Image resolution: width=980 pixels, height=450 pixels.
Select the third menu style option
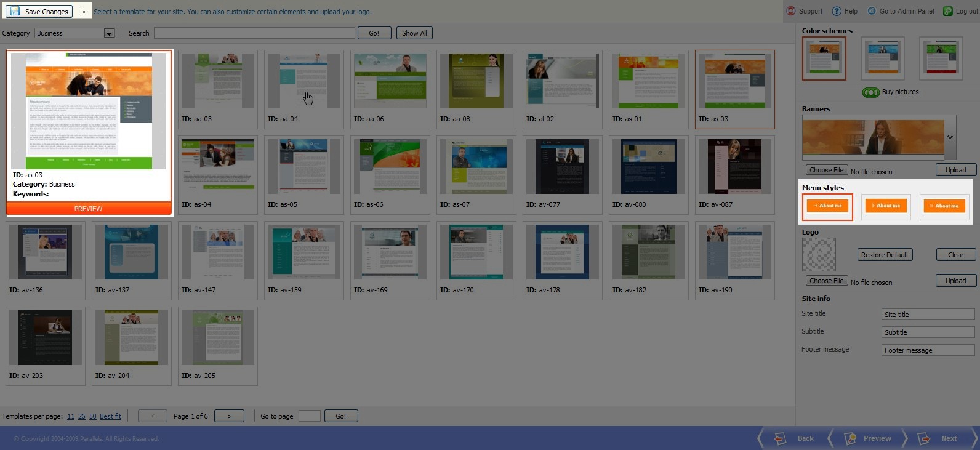pos(944,206)
